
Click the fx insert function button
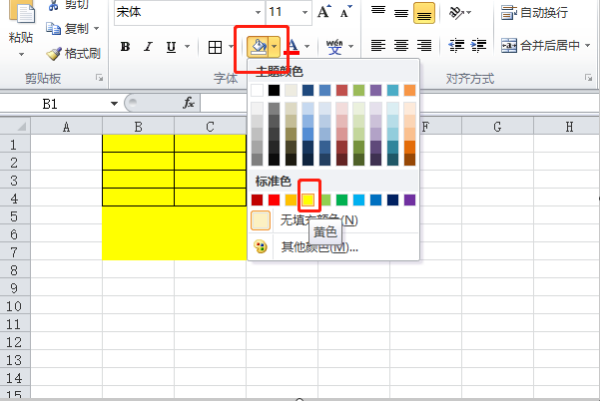pos(189,103)
